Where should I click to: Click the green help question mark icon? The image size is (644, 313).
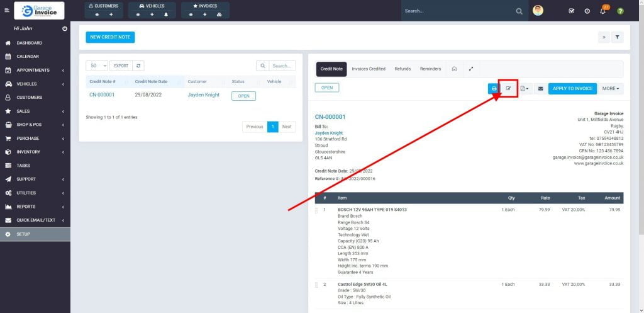(x=620, y=11)
